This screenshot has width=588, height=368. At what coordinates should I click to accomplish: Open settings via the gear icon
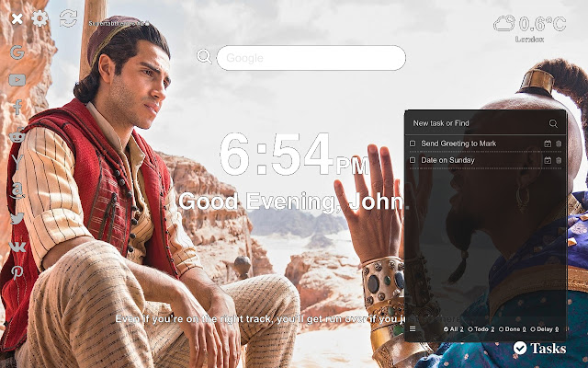tap(40, 18)
